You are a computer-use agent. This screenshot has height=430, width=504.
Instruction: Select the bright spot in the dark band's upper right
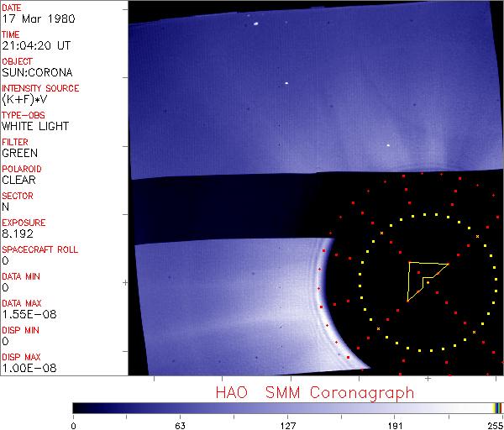(388, 145)
